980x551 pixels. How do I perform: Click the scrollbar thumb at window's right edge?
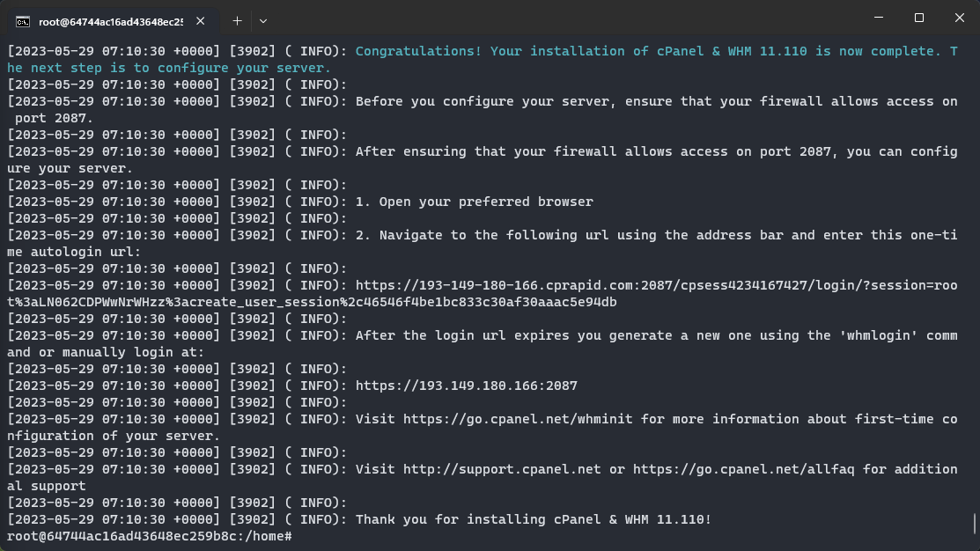[x=975, y=524]
